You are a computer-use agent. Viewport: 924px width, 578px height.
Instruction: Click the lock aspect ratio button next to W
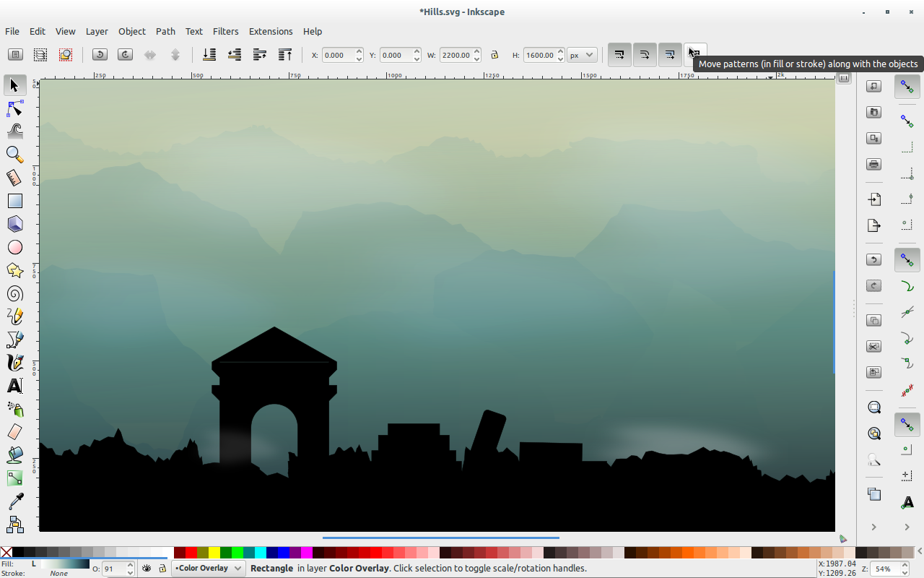495,55
